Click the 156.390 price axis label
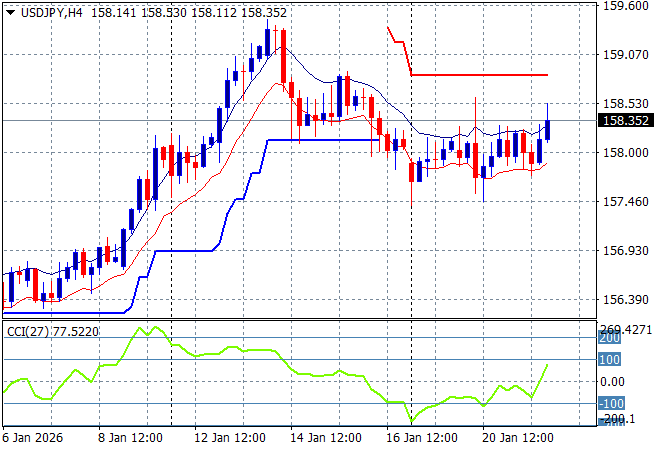The height and width of the screenshot is (450, 660). (x=626, y=300)
